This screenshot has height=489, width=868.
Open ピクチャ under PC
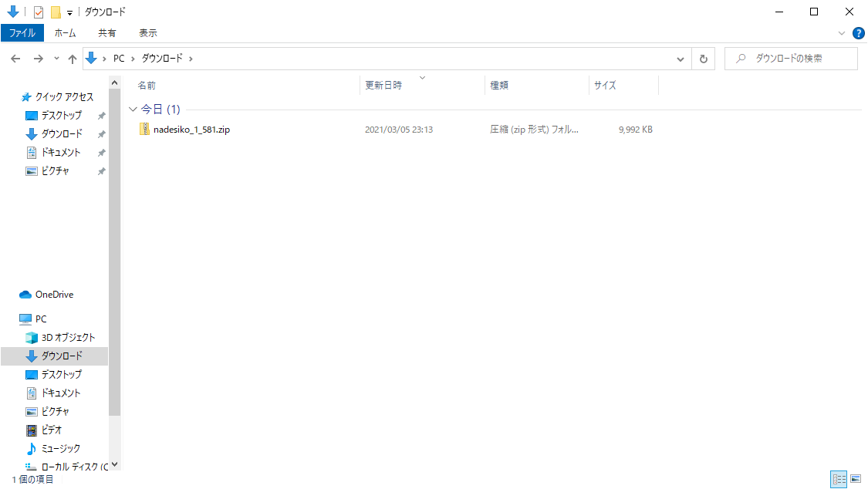pos(56,412)
